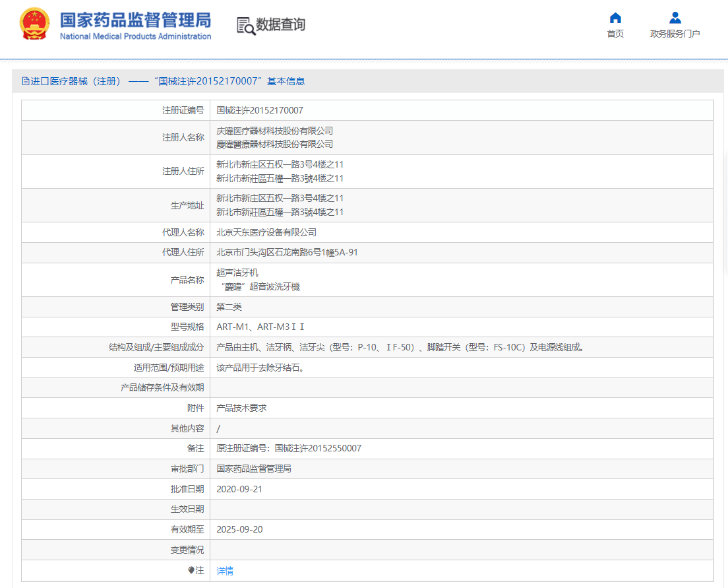
Task: Click the national emblem logo
Action: click(35, 24)
